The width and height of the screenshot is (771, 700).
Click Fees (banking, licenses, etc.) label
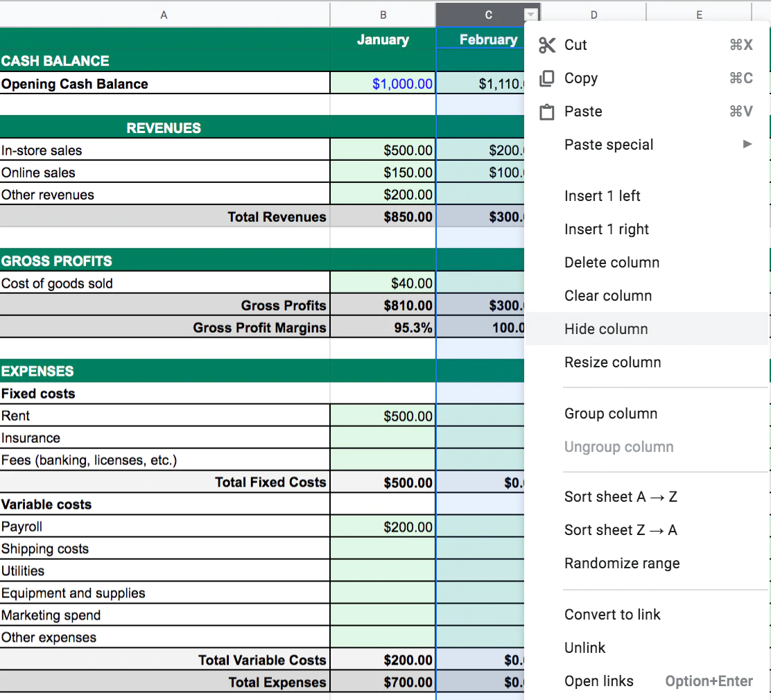[89, 460]
